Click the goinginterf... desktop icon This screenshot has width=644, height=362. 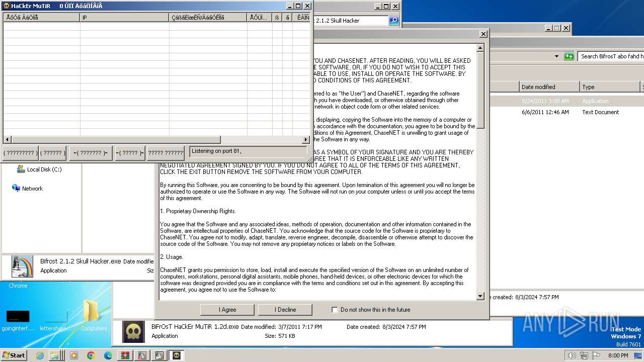tap(18, 320)
